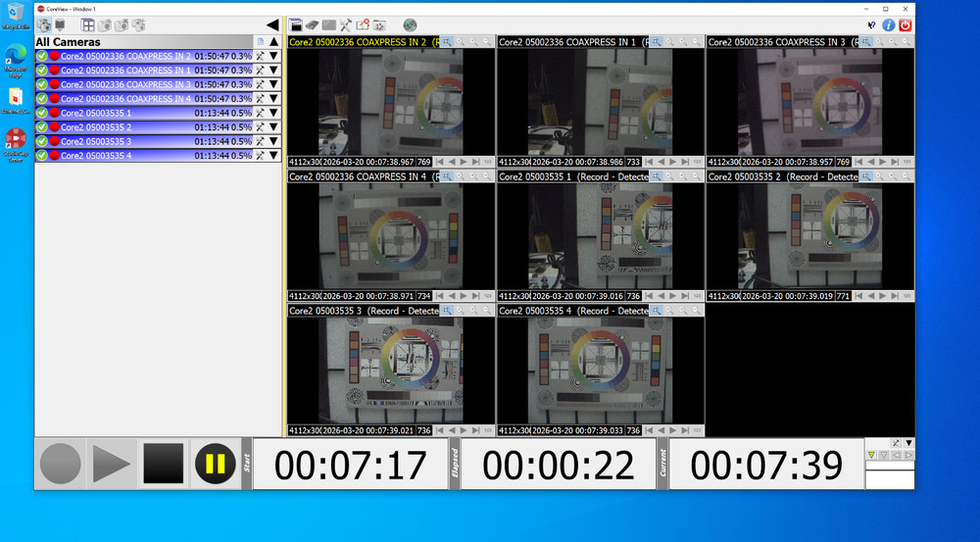The image size is (980, 542).
Task: Open the document icon next to All Cameras
Action: tap(261, 42)
